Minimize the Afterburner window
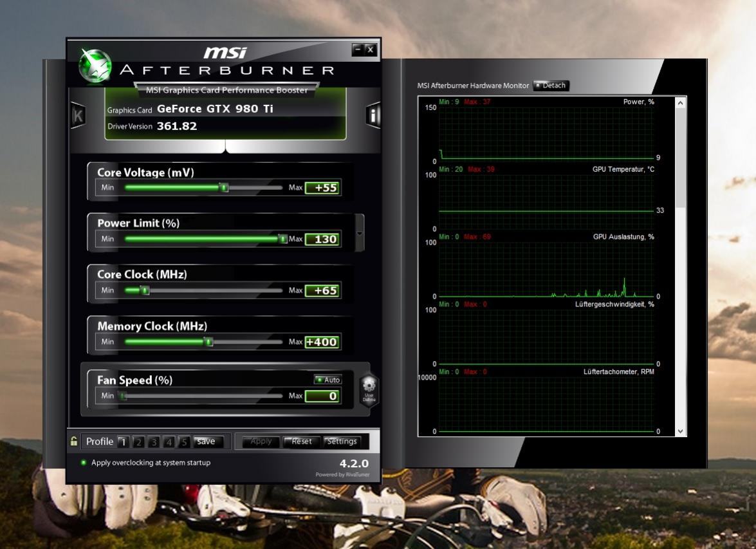The height and width of the screenshot is (549, 756). coord(358,49)
